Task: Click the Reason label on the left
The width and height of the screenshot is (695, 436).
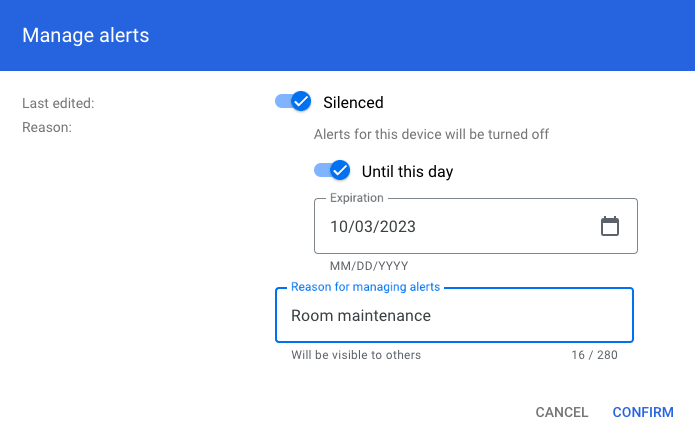Action: click(x=47, y=127)
